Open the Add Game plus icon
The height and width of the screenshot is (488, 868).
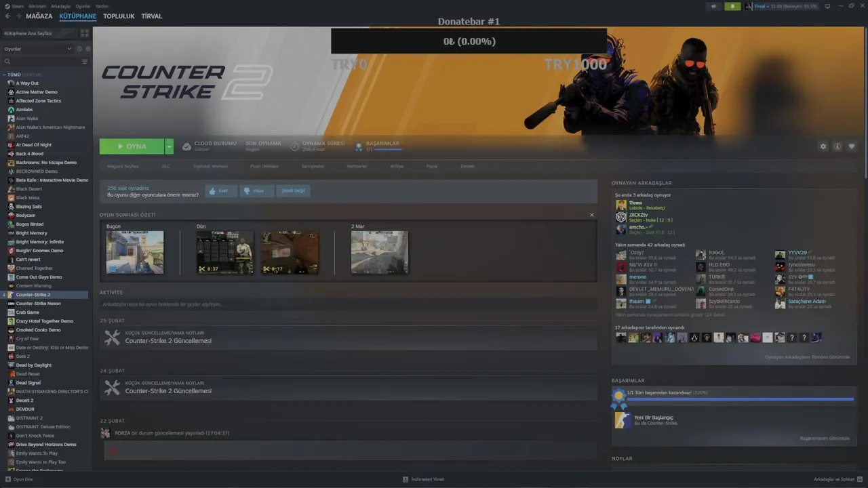[8, 479]
